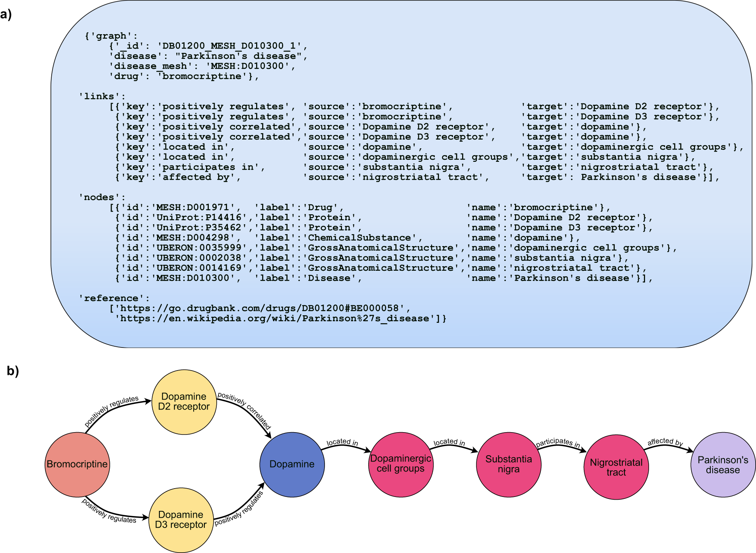The image size is (756, 553).
Task: Click the "affected by" edge label in diagram
Action: (x=665, y=442)
